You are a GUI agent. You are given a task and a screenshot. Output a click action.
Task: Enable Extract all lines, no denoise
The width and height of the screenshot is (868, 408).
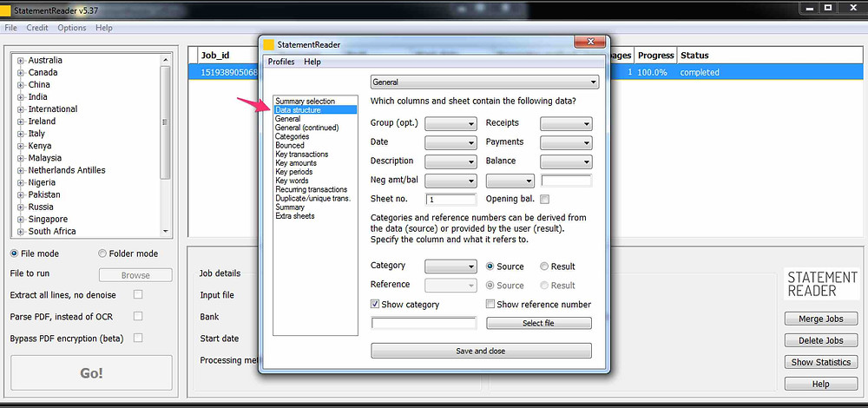[138, 294]
